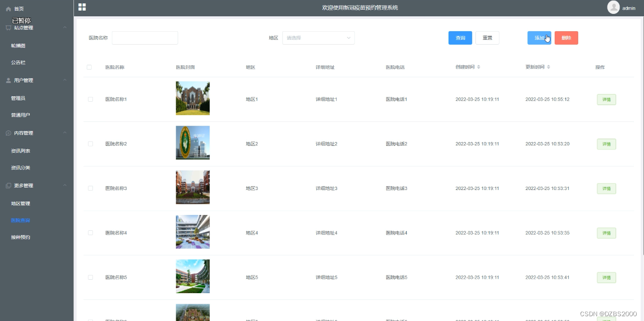The width and height of the screenshot is (644, 321).
Task: Click the red 删除 button
Action: click(566, 38)
